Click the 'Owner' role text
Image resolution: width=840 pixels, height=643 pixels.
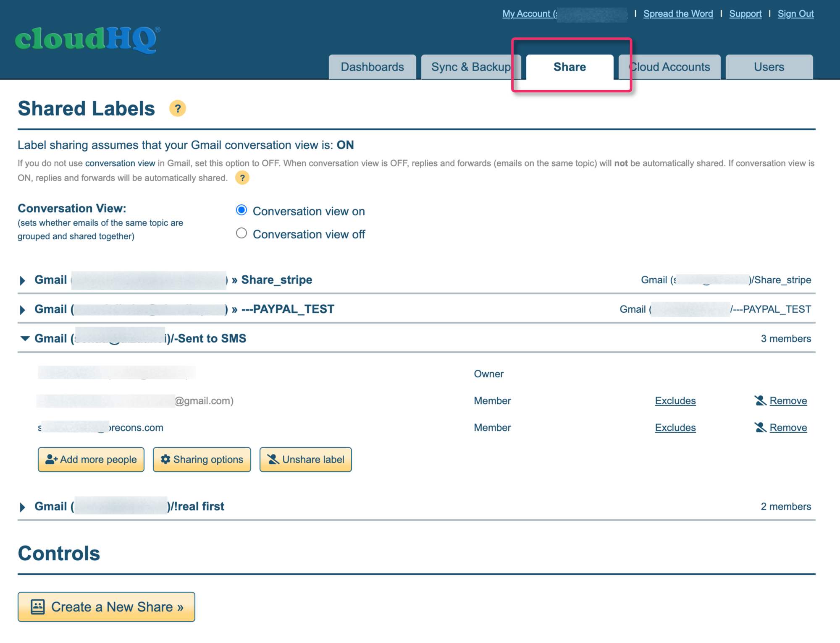tap(488, 374)
